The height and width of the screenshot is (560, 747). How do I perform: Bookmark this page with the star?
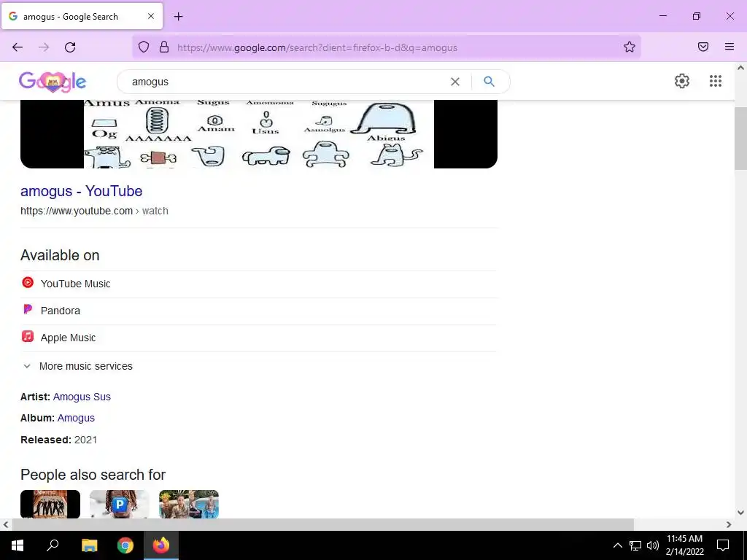pyautogui.click(x=630, y=47)
